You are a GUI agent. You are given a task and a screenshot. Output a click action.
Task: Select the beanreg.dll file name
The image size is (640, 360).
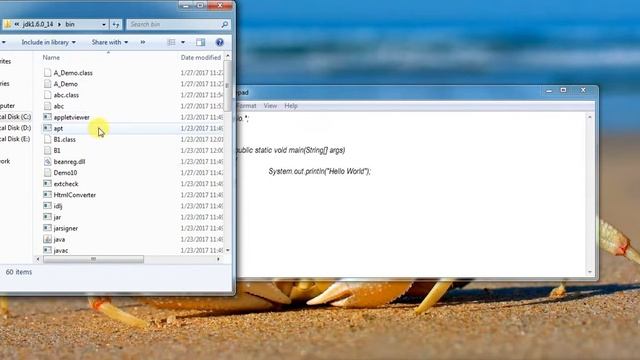(69, 162)
